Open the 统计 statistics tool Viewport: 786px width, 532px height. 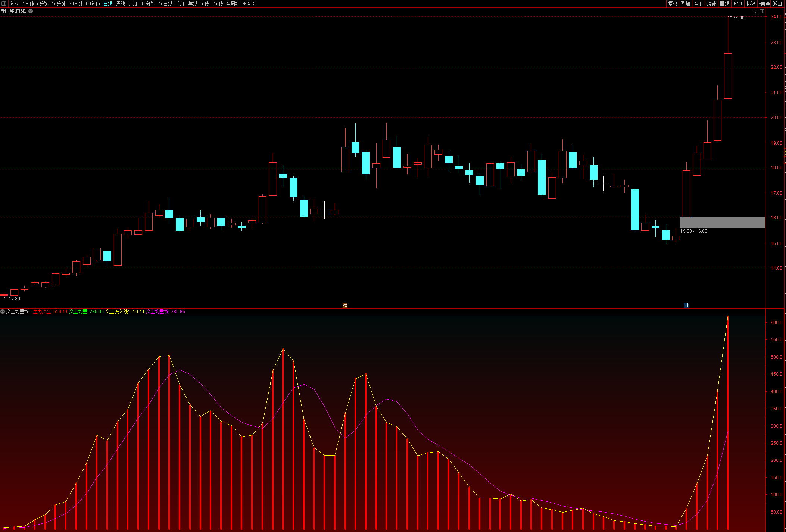point(711,4)
